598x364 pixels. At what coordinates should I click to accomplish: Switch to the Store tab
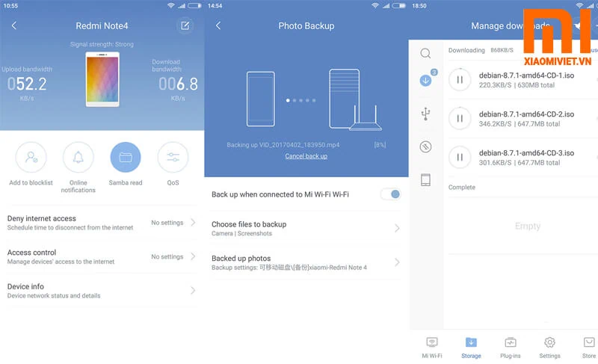589,348
